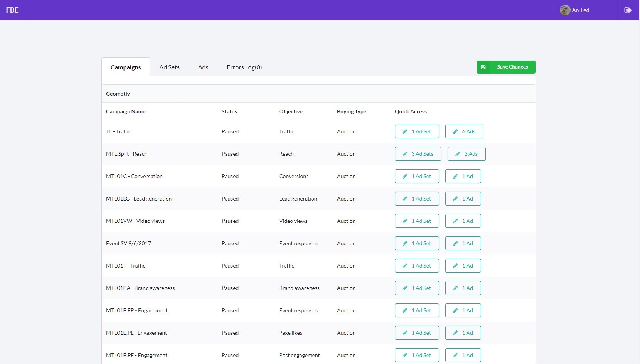Edit 1 Ad for MTL01C - Conversation

(x=463, y=176)
